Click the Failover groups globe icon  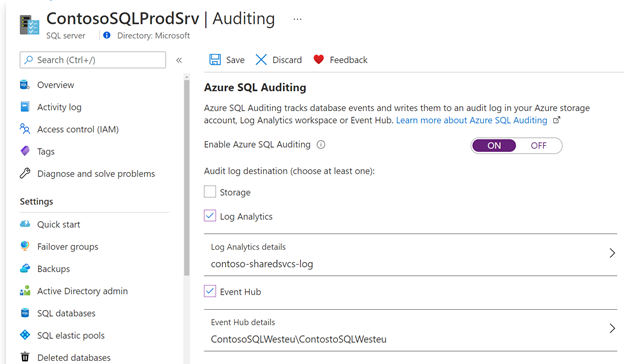pos(25,246)
